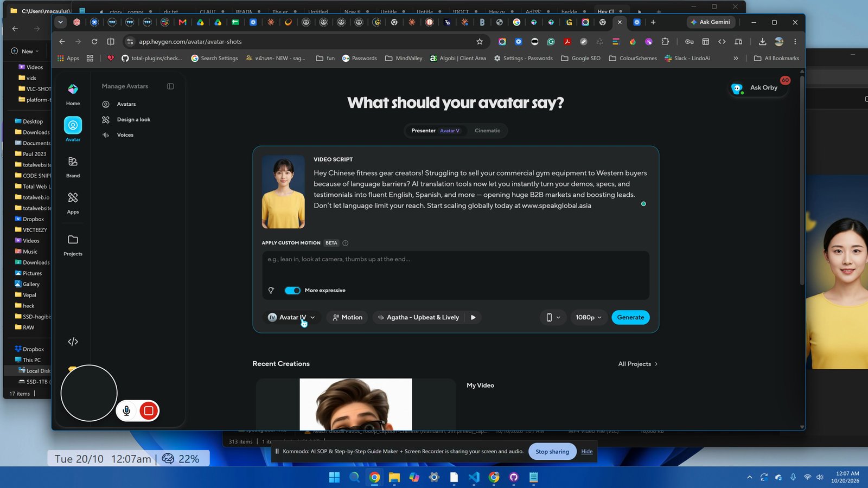Click the avatar thumbnail in script card

pyautogui.click(x=283, y=192)
